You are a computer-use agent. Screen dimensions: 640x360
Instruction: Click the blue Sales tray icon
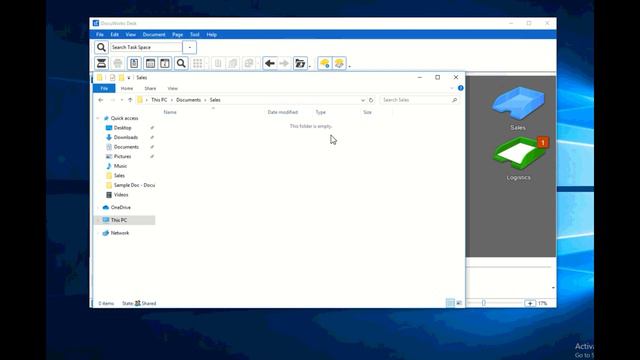pos(518,103)
